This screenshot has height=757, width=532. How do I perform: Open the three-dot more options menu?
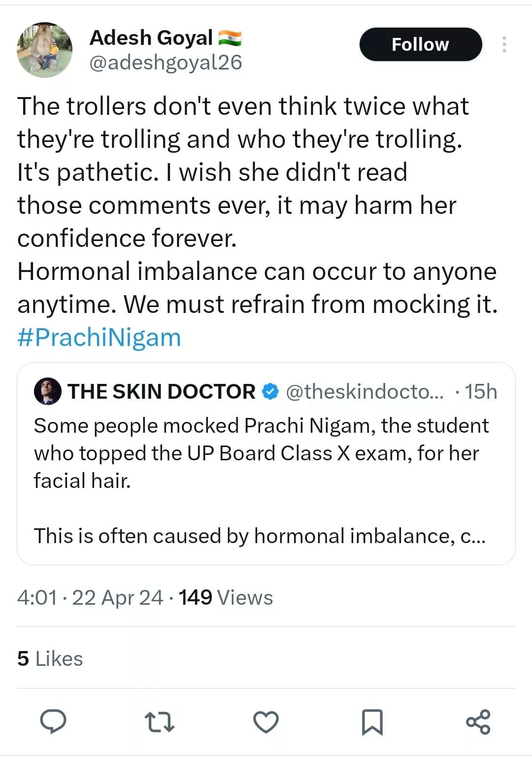[x=504, y=44]
